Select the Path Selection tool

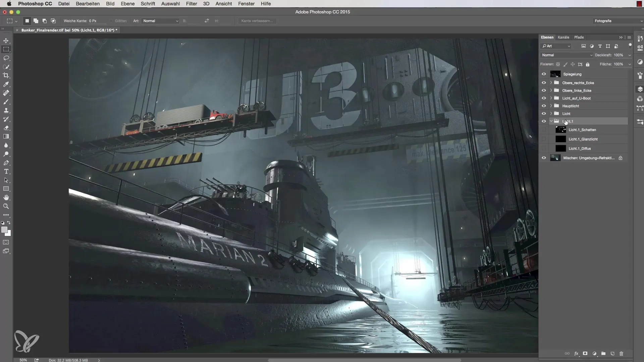tap(6, 180)
